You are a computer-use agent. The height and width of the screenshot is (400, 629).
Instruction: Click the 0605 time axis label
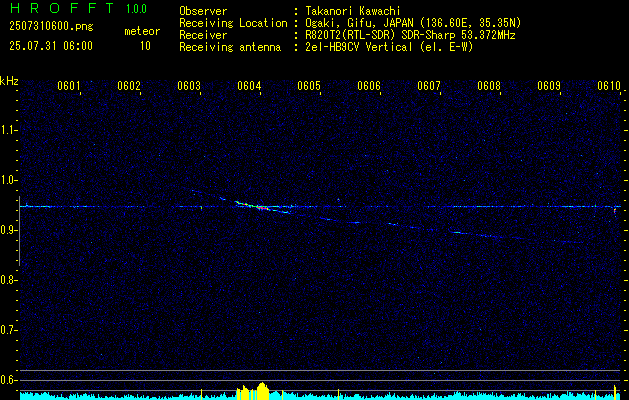309,86
